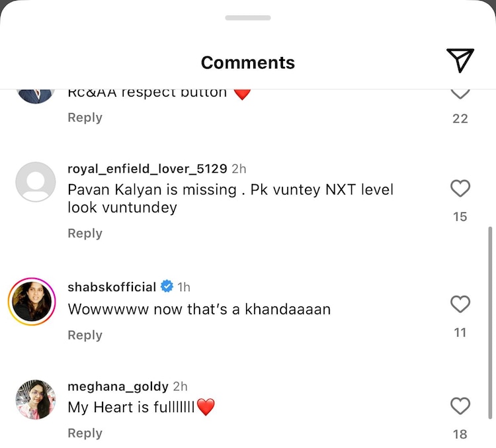Open royal_enfield_lover_5129's default profile picture
The image size is (496, 448).
36,182
